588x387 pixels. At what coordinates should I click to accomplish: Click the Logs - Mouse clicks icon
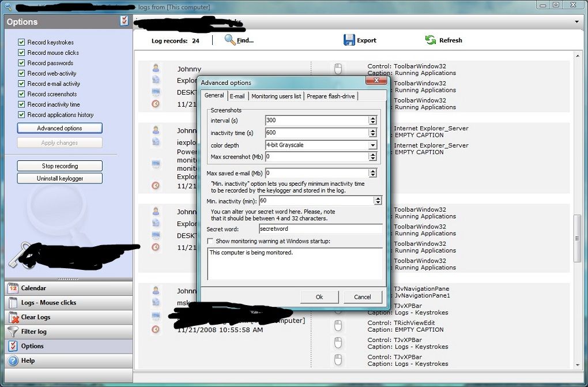pos(13,302)
